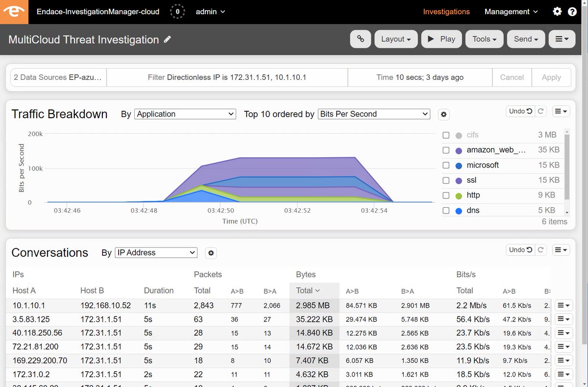Open the Bits Per Second ordering dropdown
Viewport: 588px width, 387px height.
pyautogui.click(x=373, y=114)
